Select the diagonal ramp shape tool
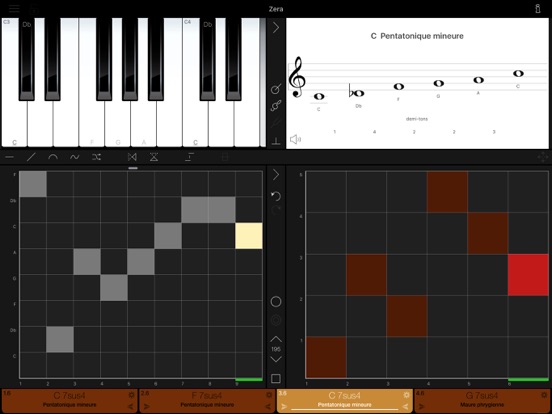This screenshot has height=414, width=552. pos(31,157)
